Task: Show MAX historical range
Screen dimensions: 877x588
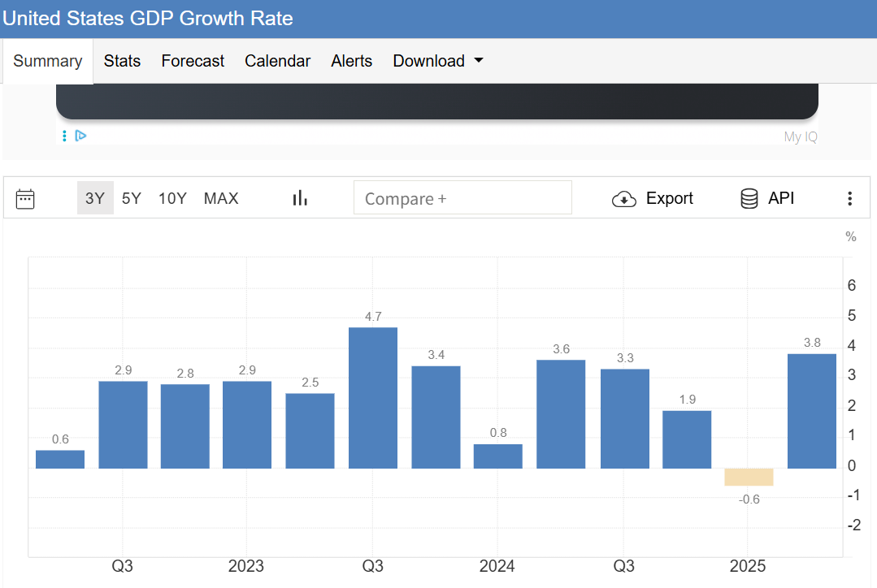Action: (x=221, y=198)
